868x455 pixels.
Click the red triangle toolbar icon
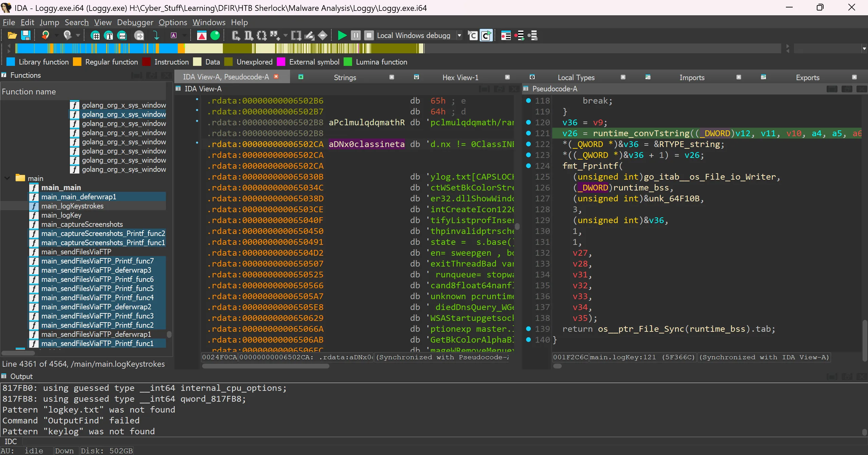[x=201, y=35]
